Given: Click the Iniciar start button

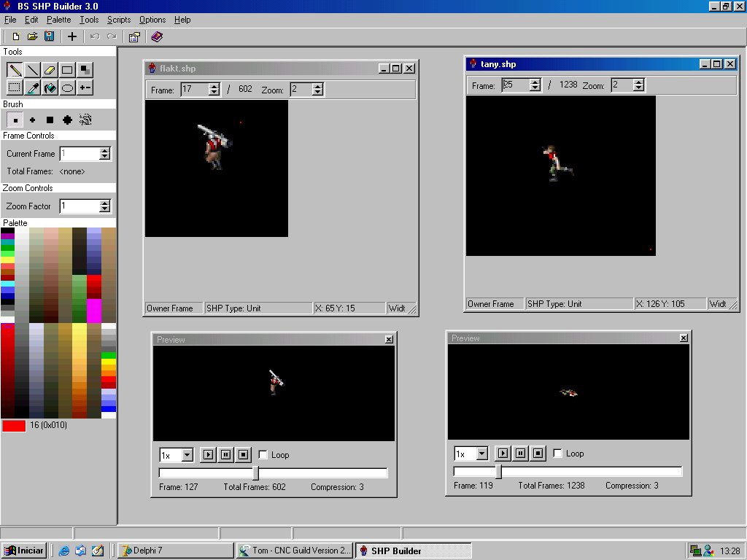Looking at the screenshot, I should coord(24,551).
